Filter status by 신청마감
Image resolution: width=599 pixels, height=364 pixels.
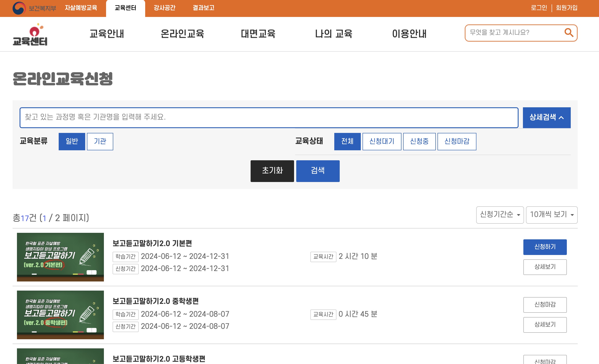[457, 141]
